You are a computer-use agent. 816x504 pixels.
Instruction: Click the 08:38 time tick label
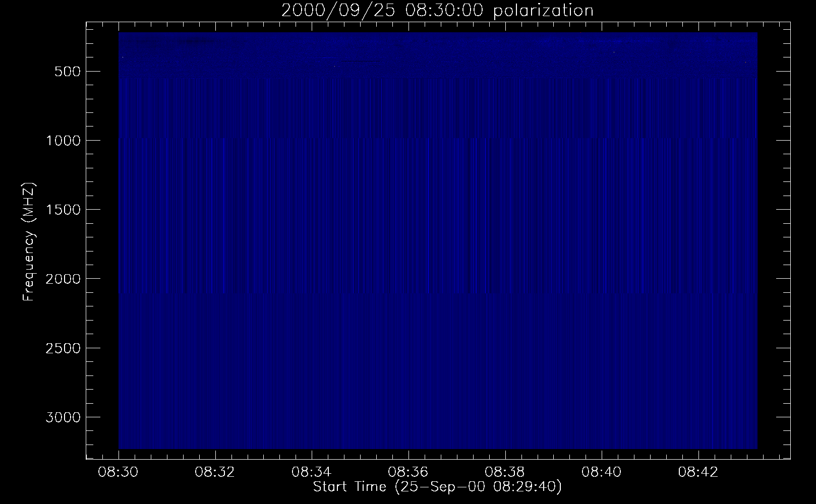click(505, 473)
